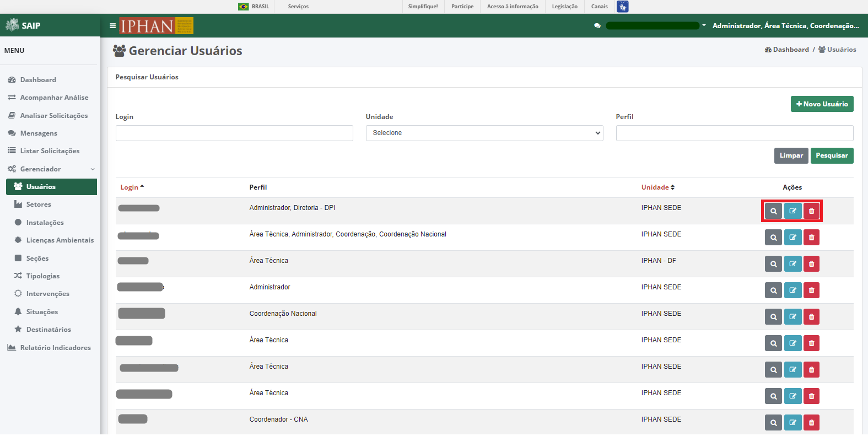This screenshot has height=436, width=868.
Task: Follow the Dashboard breadcrumb link
Action: (x=786, y=50)
